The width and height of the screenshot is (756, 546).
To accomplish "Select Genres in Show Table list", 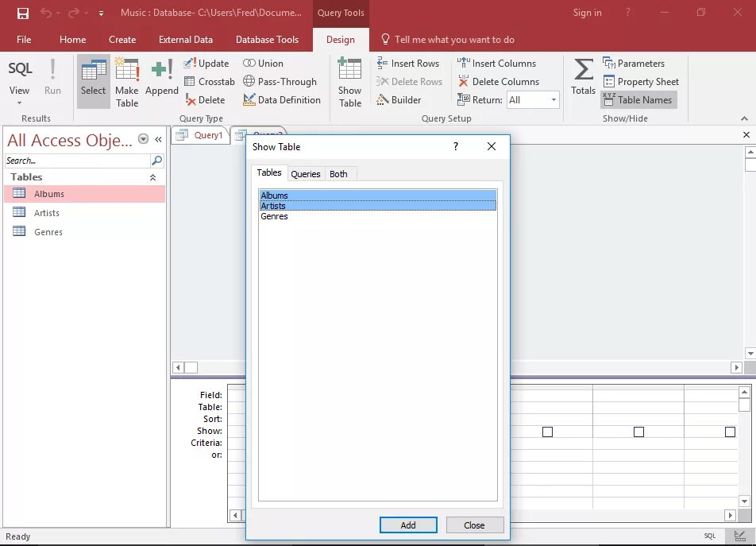I will click(x=377, y=216).
